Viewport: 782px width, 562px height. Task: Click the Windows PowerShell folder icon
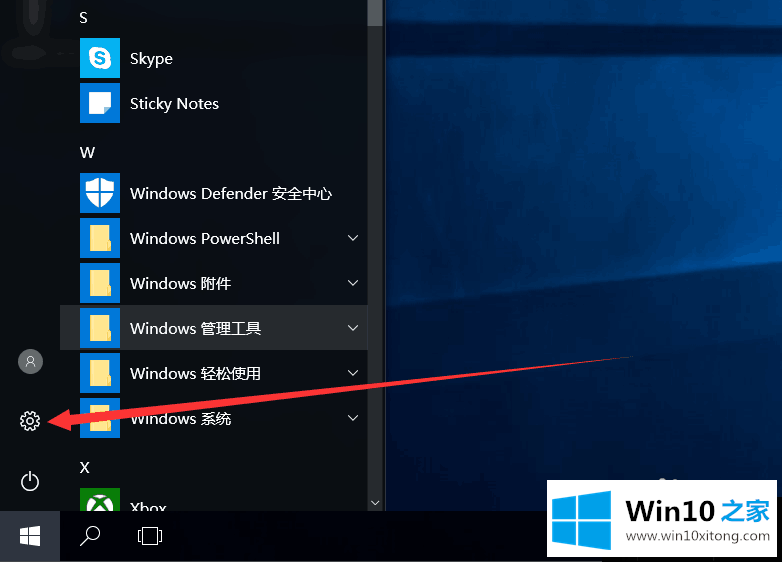click(100, 238)
